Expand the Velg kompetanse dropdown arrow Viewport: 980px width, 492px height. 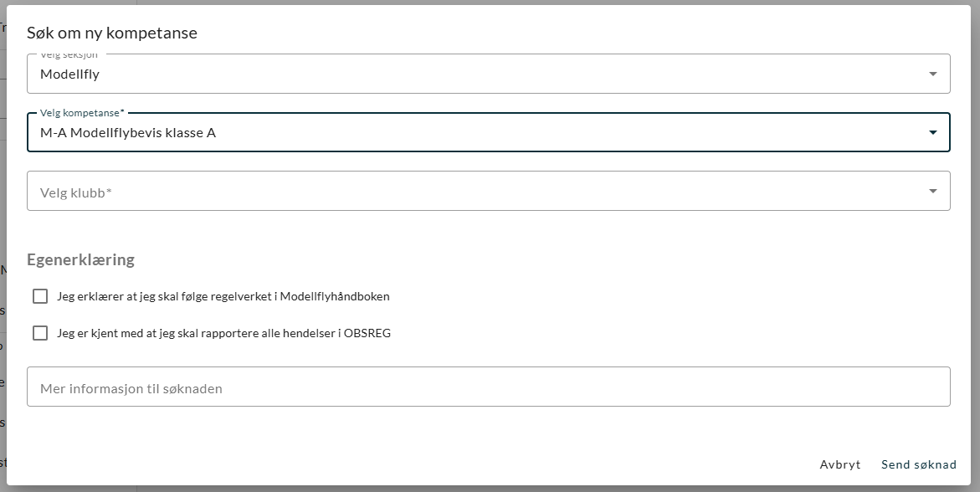tap(932, 132)
